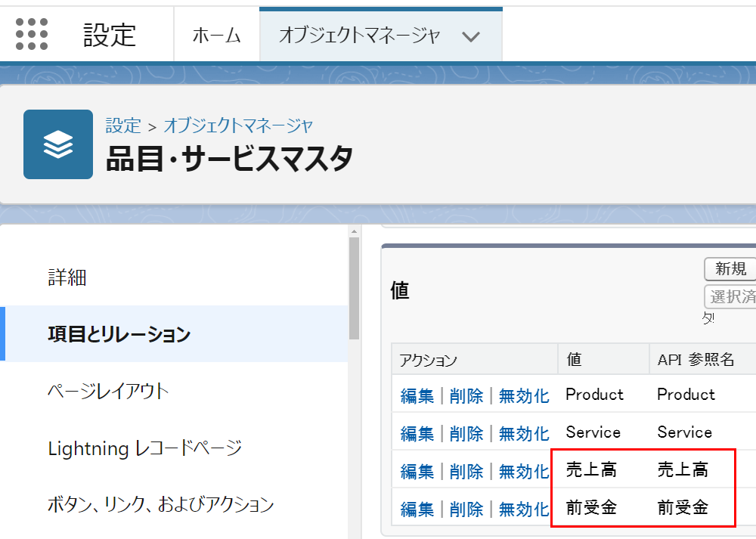Select 項目とリレーション in the sidebar

[x=119, y=334]
